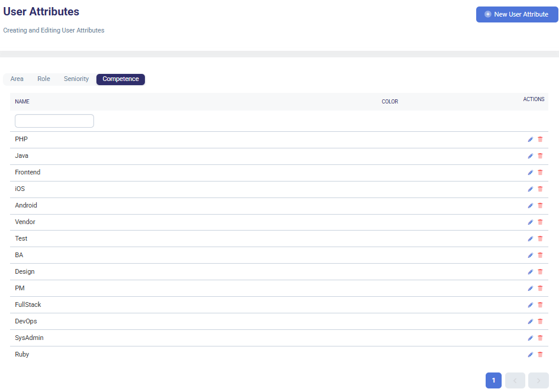
Task: Delete the Java competence row
Action: click(540, 156)
